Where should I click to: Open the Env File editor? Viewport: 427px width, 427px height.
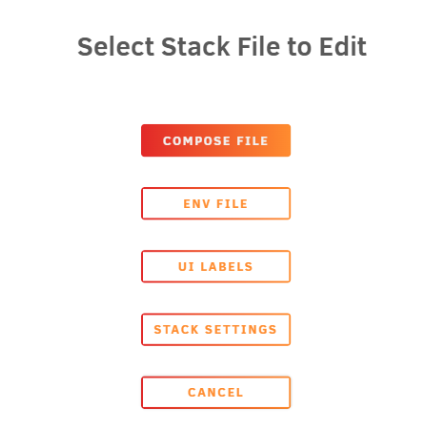tap(216, 203)
